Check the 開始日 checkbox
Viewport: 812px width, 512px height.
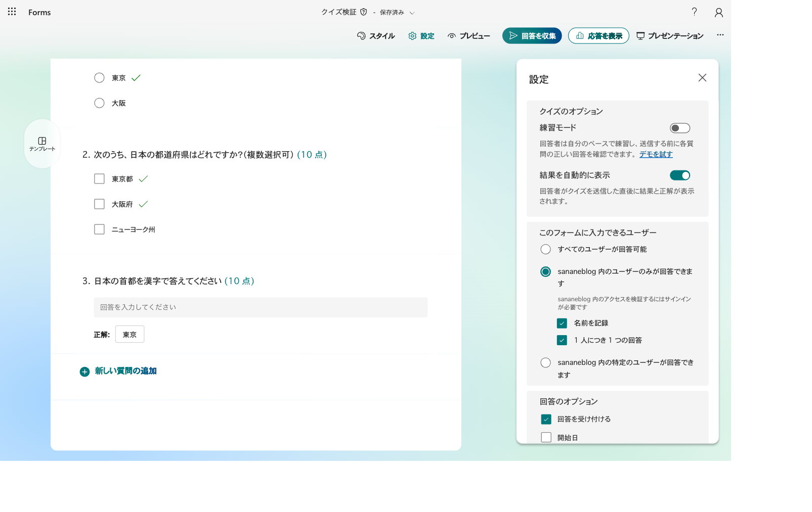(546, 437)
